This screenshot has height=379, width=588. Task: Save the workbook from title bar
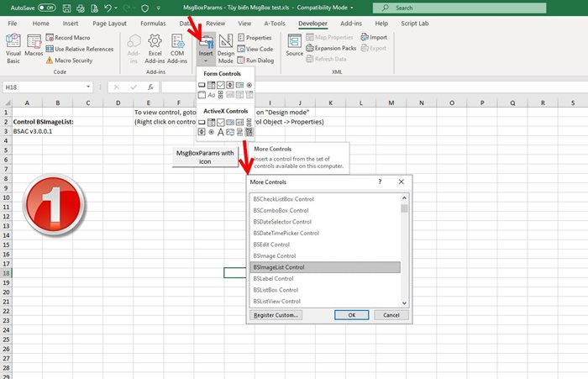[66, 8]
